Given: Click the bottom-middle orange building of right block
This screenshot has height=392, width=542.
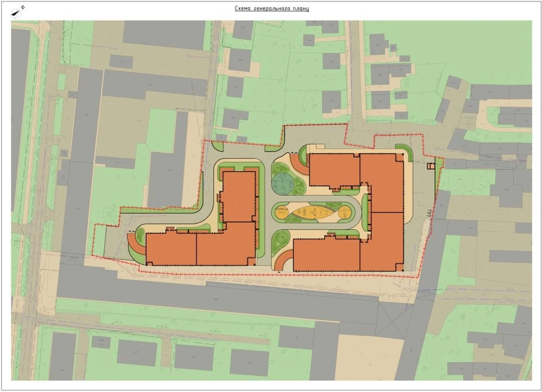Looking at the screenshot, I should 327,254.
